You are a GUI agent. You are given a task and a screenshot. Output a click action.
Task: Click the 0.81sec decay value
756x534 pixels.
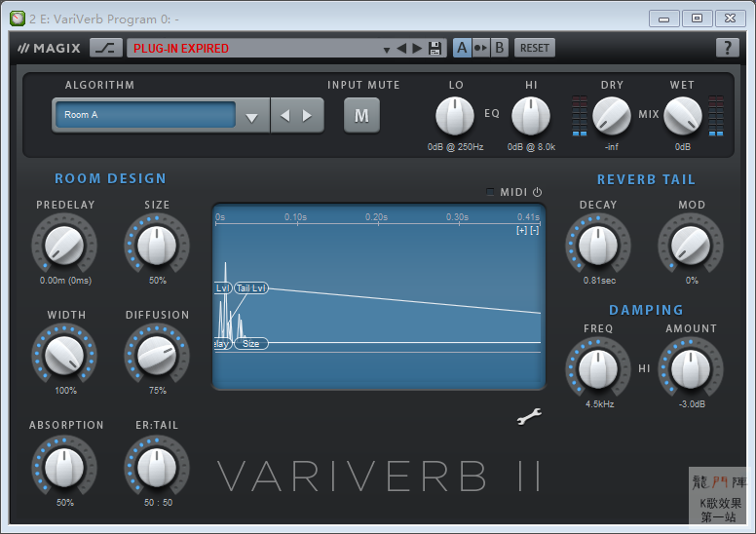[599, 281]
